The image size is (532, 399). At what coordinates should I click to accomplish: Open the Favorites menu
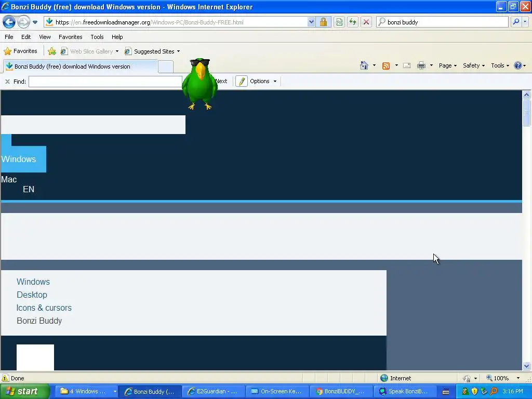coord(70,37)
